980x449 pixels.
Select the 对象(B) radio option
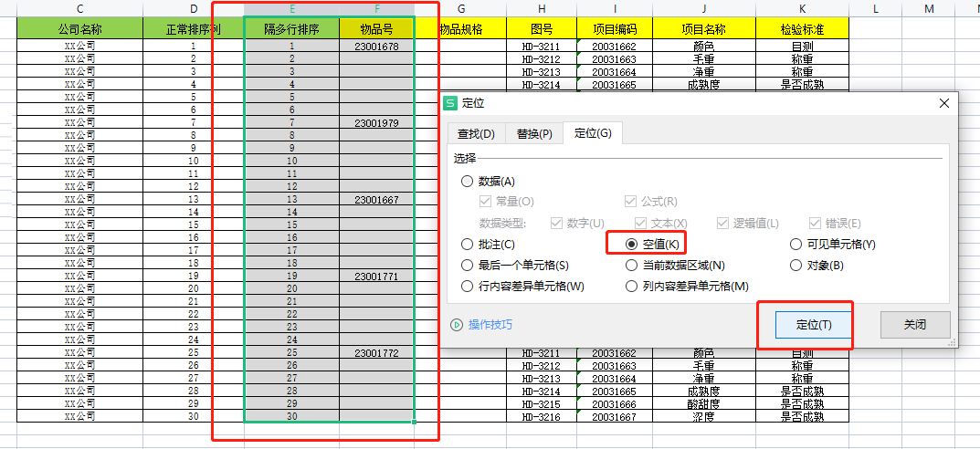point(796,266)
